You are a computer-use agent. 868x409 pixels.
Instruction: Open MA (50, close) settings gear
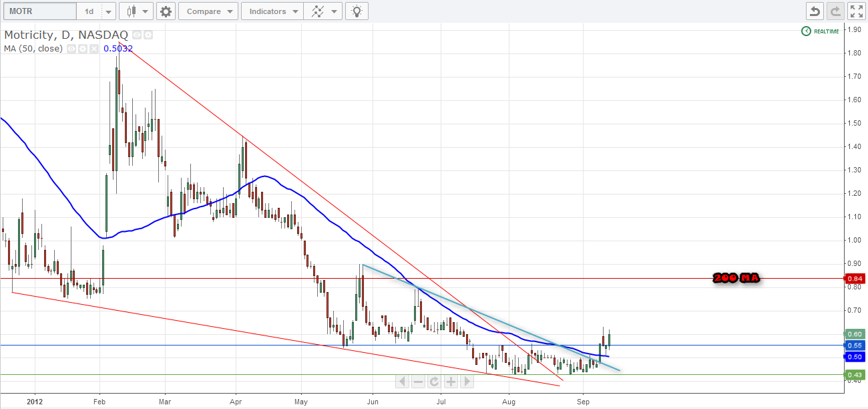[x=82, y=49]
